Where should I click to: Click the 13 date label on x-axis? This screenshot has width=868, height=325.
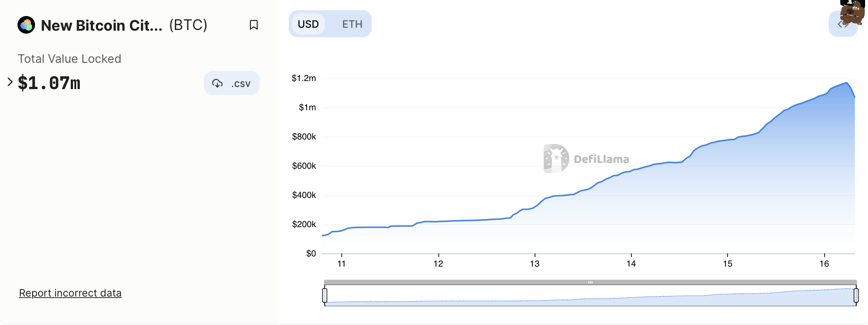pyautogui.click(x=535, y=264)
